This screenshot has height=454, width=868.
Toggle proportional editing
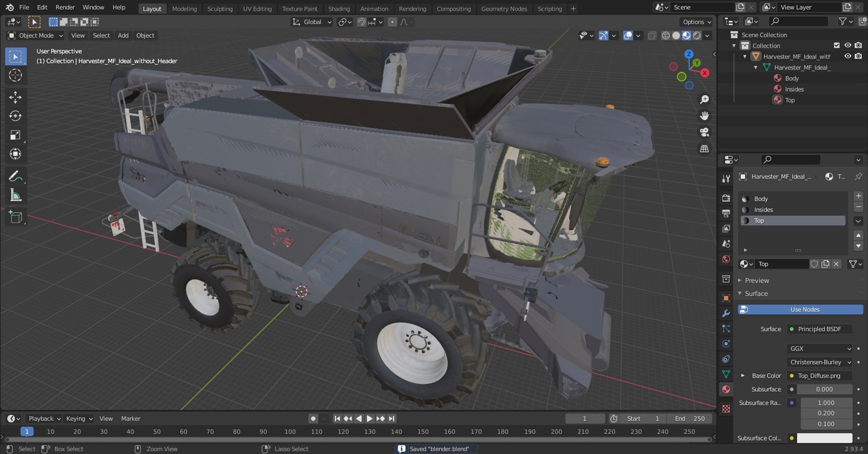pos(392,22)
